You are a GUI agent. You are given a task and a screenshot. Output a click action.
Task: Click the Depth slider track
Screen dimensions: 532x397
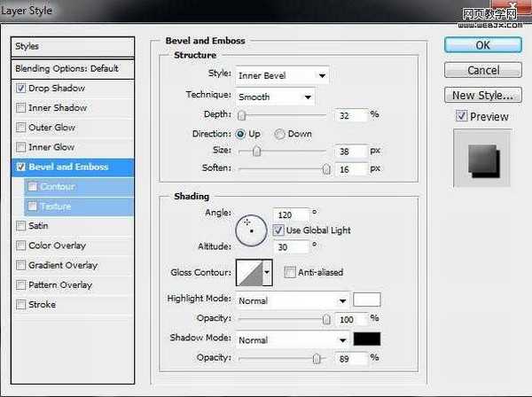click(x=284, y=115)
